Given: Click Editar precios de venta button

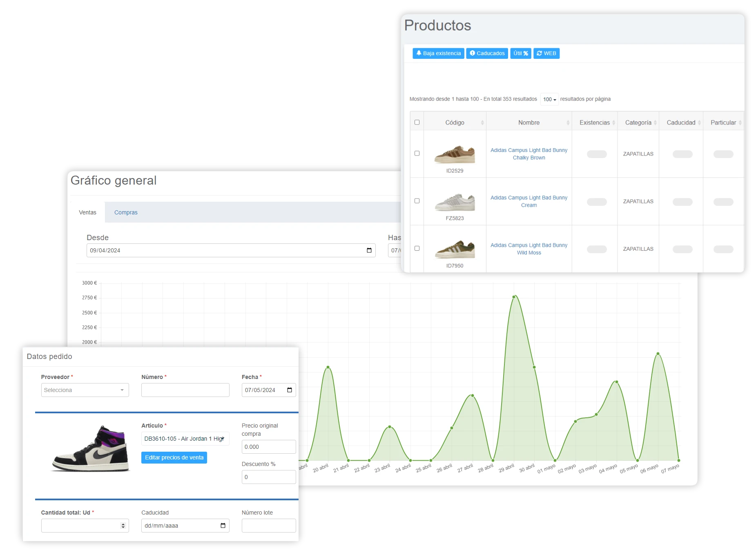Looking at the screenshot, I should coord(174,457).
